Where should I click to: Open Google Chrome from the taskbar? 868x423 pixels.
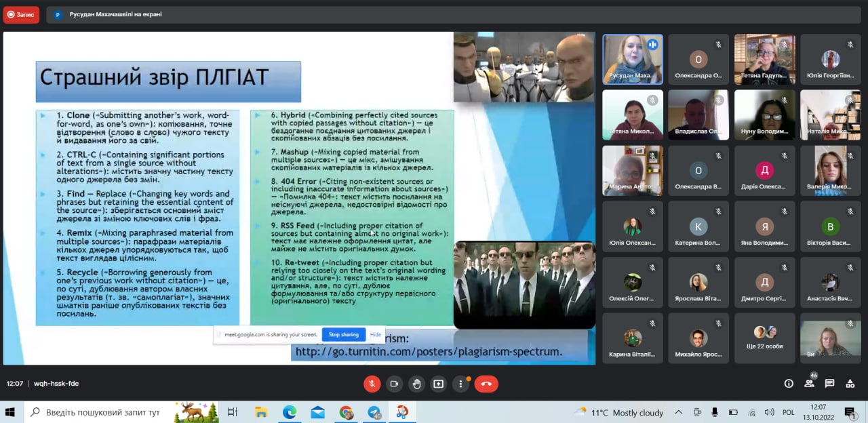point(347,412)
